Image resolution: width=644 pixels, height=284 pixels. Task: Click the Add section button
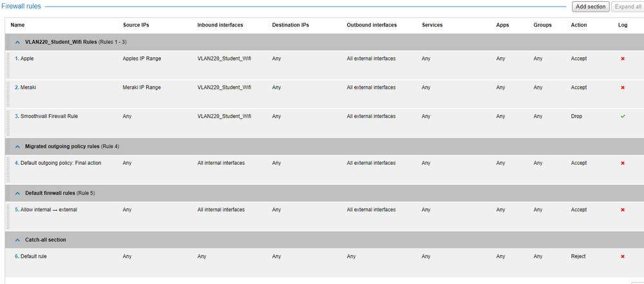pyautogui.click(x=591, y=6)
